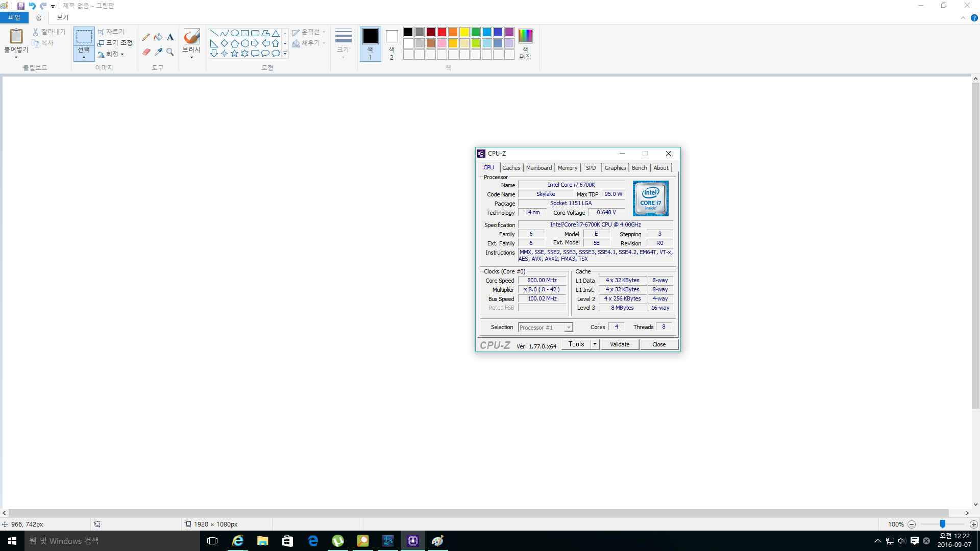
Task: Choose the Five-point star shape
Action: [x=235, y=54]
